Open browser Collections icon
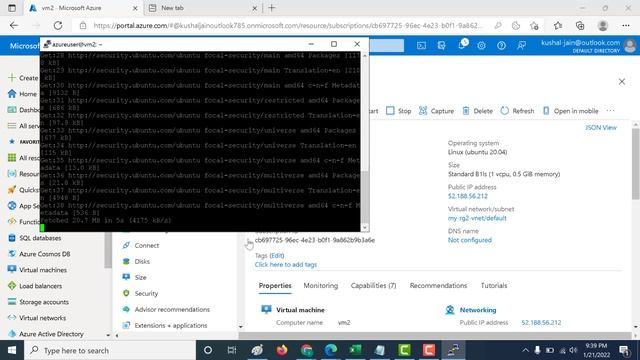Screen dimensions: 640x360 tap(580, 25)
